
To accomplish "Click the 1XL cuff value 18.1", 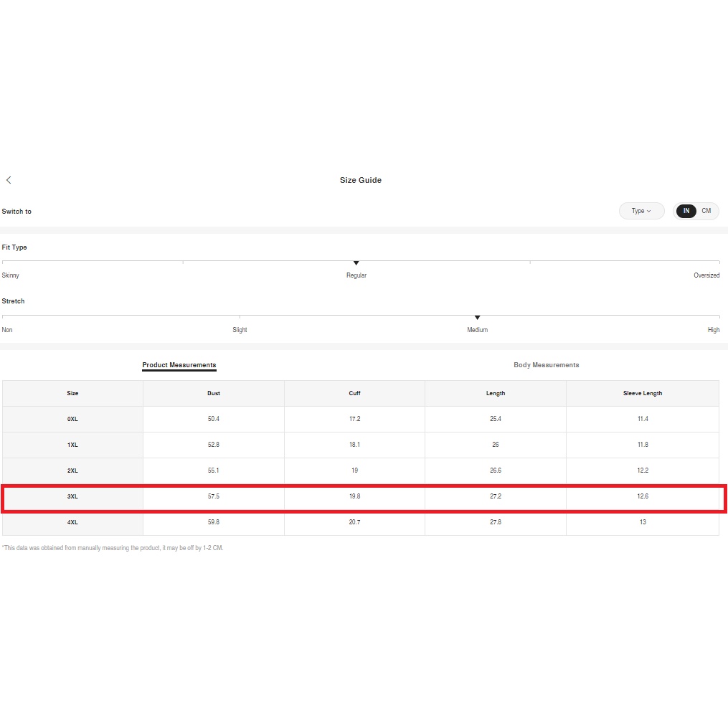I will (355, 445).
